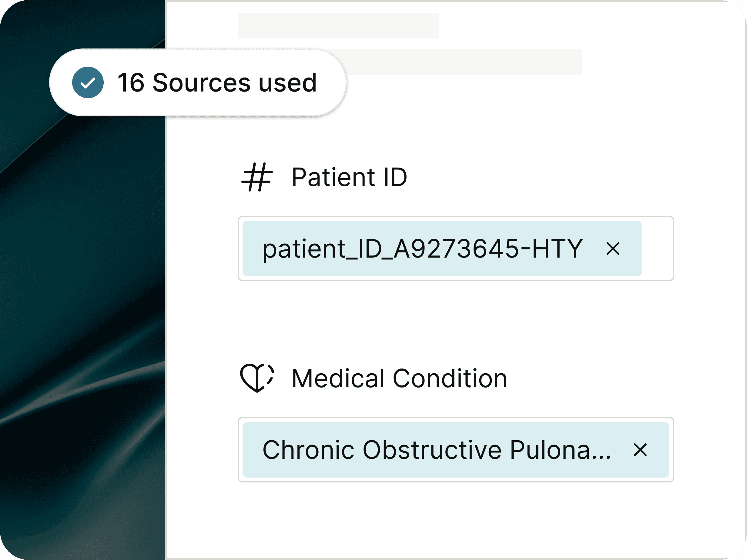Remove the Chronic Obstructive condition tag
747x560 pixels.
(640, 450)
